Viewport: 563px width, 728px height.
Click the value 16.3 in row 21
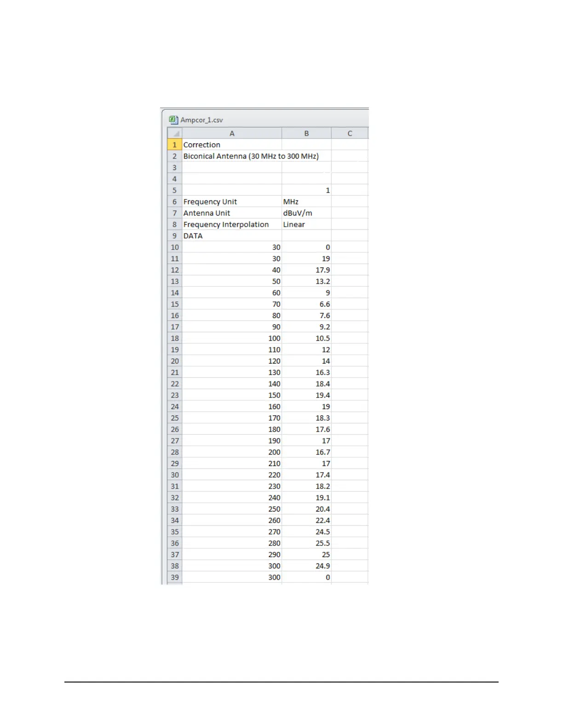[306, 372]
